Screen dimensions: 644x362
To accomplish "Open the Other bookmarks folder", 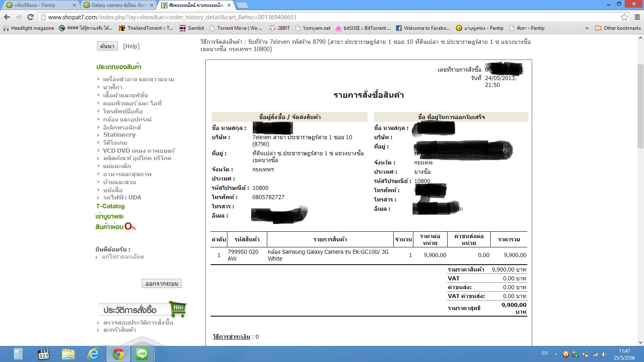I will pyautogui.click(x=618, y=28).
